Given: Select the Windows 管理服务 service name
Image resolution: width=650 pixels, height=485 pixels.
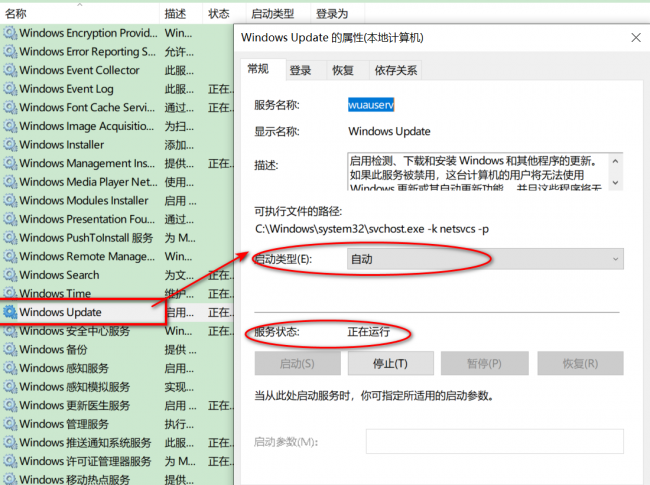Looking at the screenshot, I should pyautogui.click(x=64, y=424).
